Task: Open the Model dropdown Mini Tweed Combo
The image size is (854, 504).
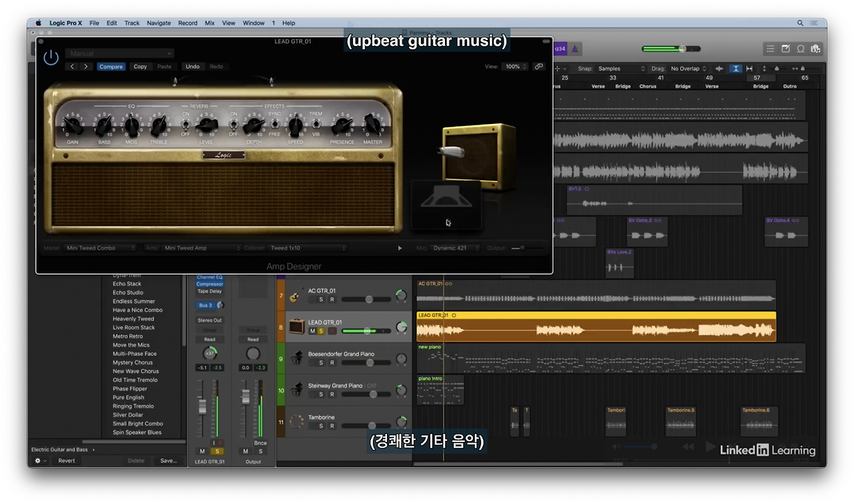Action: (x=100, y=248)
